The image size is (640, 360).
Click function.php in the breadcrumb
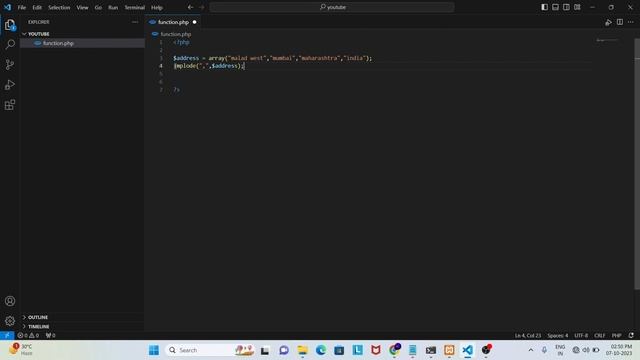click(x=176, y=34)
